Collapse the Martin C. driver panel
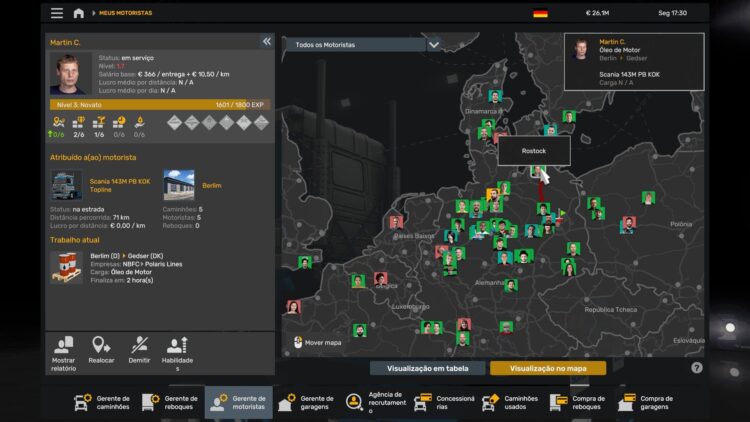This screenshot has height=422, width=750. [x=267, y=42]
